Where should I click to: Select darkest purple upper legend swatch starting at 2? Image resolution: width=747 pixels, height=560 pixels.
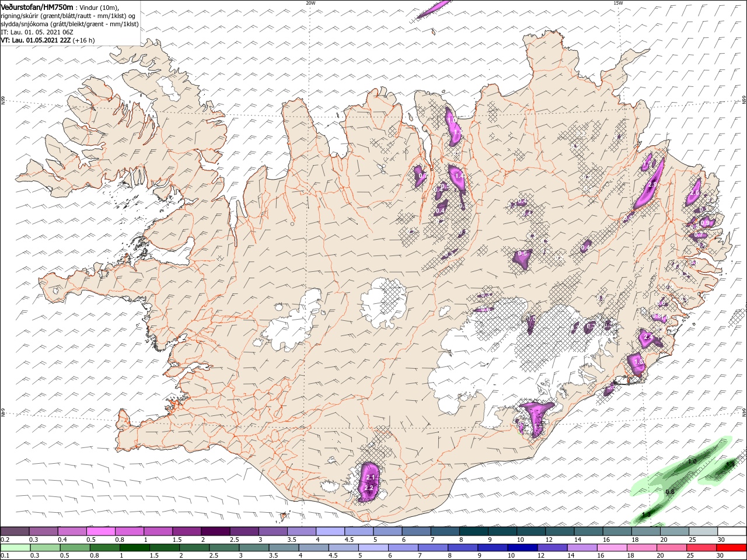215,531
